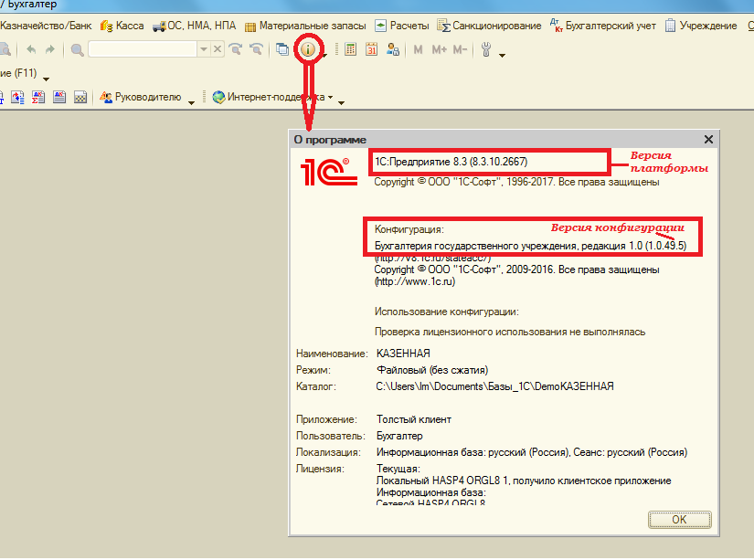Click the 1С:Предприятие 8.3 (8.3.10.2667) version text
The width and height of the screenshot is (754, 560).
(451, 162)
